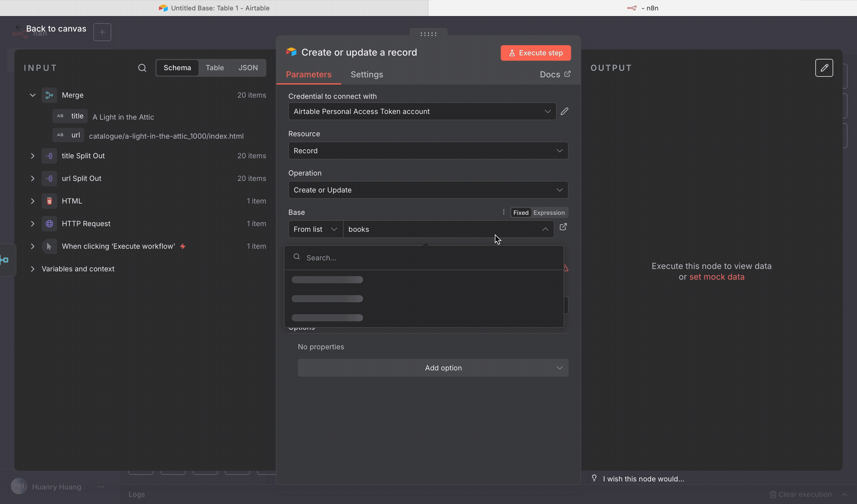This screenshot has width=857, height=504.
Task: Click the OUTPUT panel edit pencil icon
Action: [824, 68]
